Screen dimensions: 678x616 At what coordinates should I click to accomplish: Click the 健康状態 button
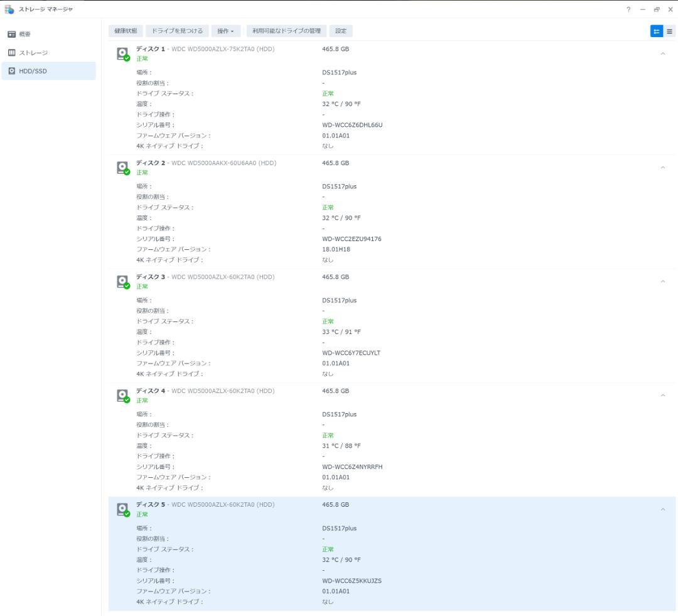(126, 31)
